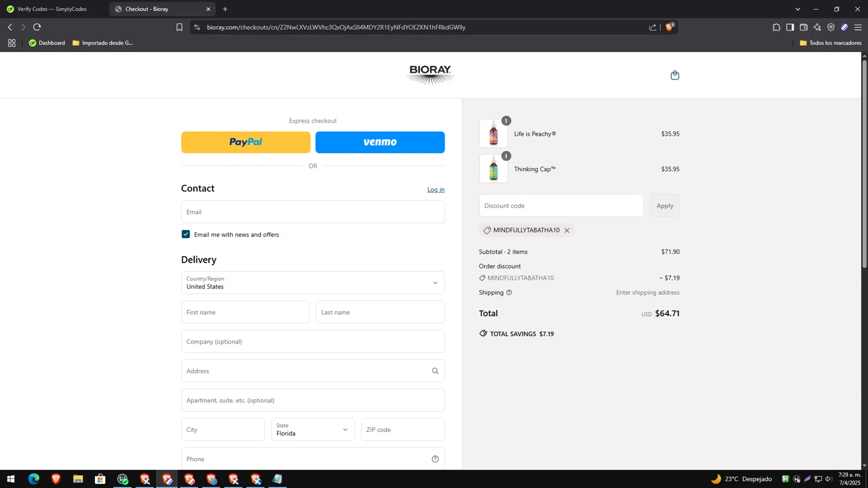This screenshot has height=488, width=868.
Task: Click the page vertical scrollbar
Action: coord(865,163)
